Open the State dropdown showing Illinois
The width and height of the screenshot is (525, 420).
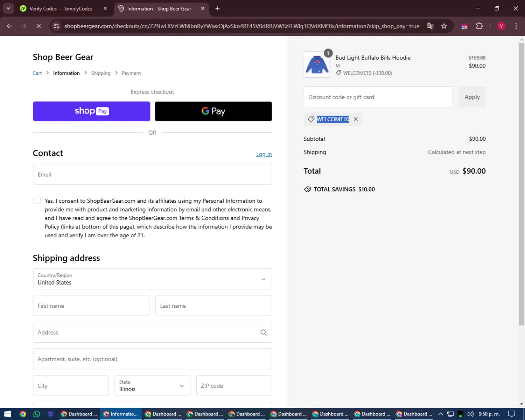pos(152,386)
